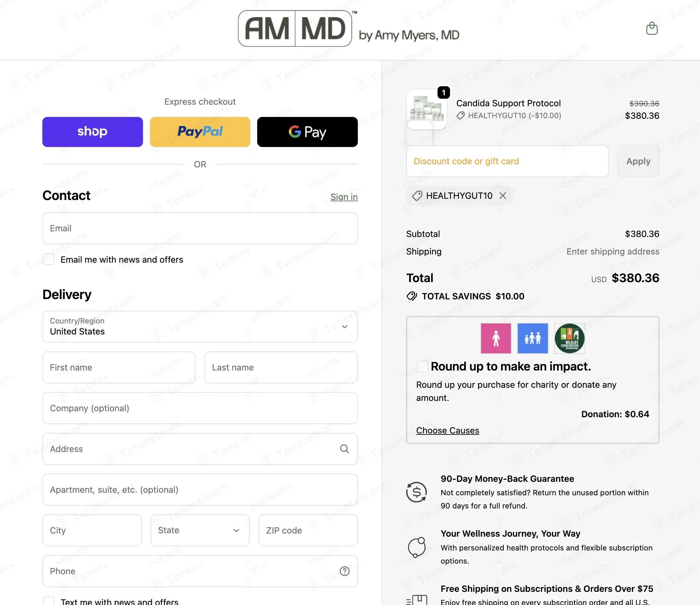Click the Wildlife Conservation charity icon

pos(570,338)
